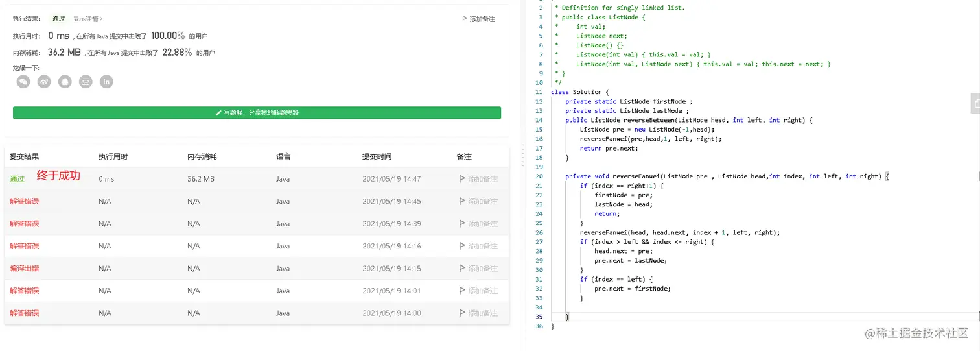The height and width of the screenshot is (351, 980).
Task: Add note to 14:01 submission
Action: pos(478,291)
